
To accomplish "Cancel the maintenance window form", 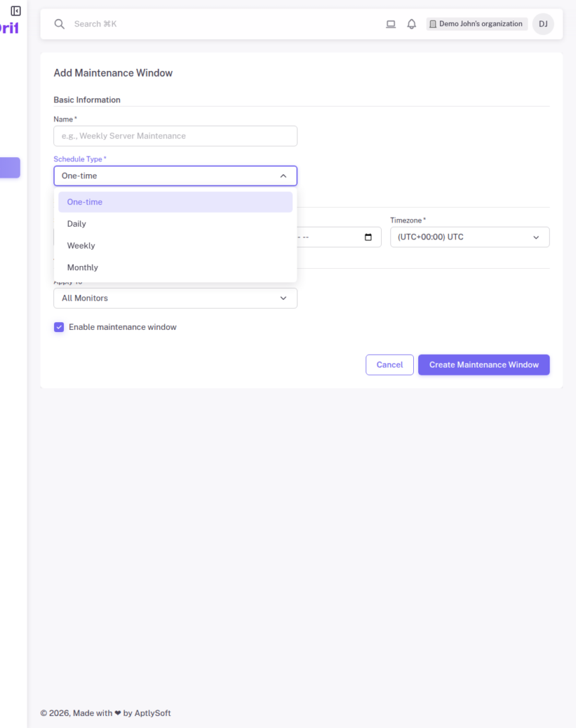I will point(389,365).
